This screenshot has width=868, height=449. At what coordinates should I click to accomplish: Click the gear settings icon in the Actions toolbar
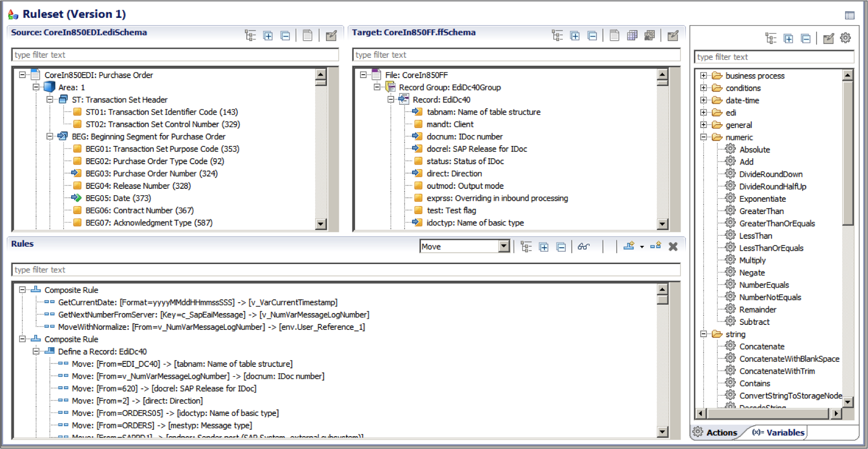point(846,38)
